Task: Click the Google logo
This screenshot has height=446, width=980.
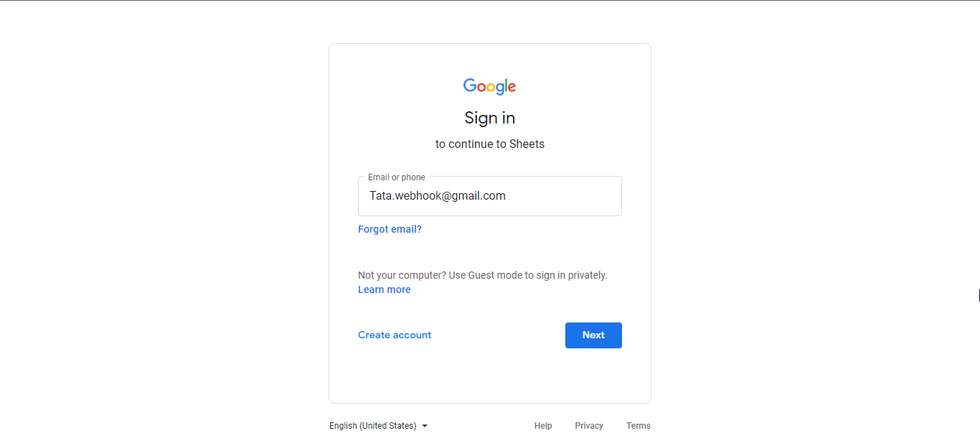Action: (x=490, y=87)
